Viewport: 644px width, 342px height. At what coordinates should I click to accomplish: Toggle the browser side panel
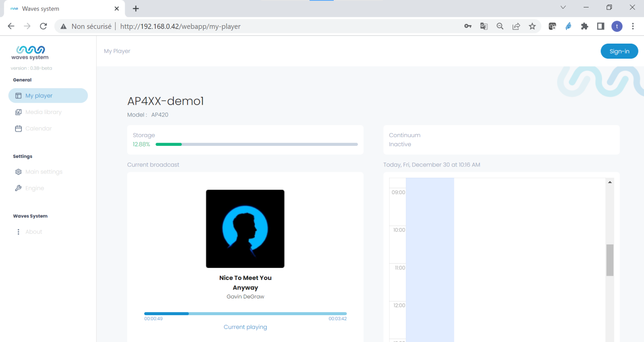pyautogui.click(x=600, y=26)
